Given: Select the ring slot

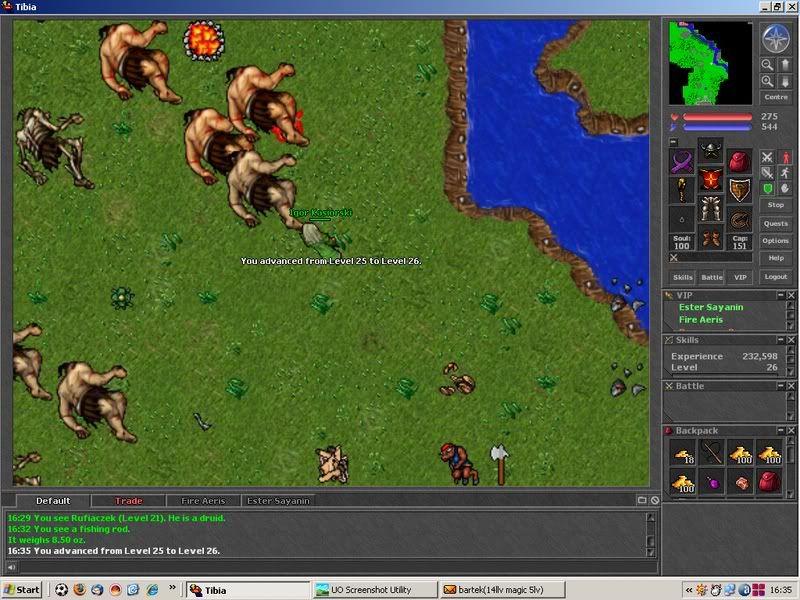Looking at the screenshot, I should click(682, 219).
